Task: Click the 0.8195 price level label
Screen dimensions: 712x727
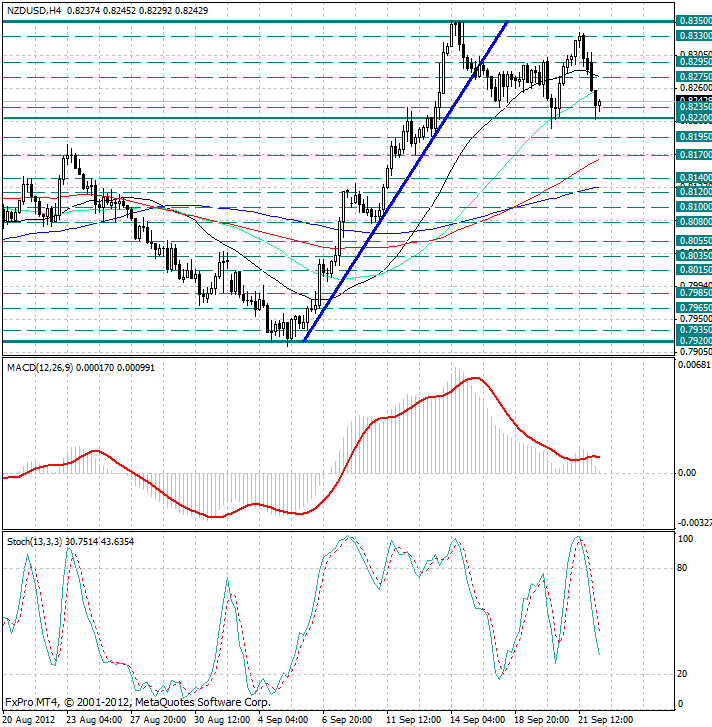Action: [x=694, y=137]
